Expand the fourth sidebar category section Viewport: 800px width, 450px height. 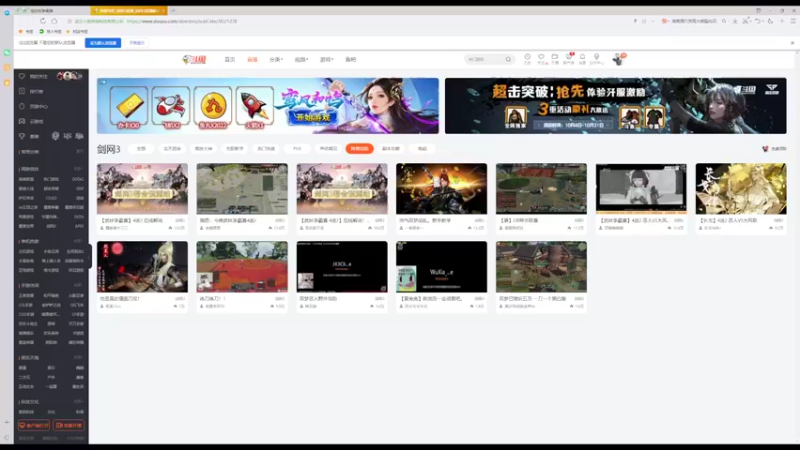pyautogui.click(x=78, y=286)
